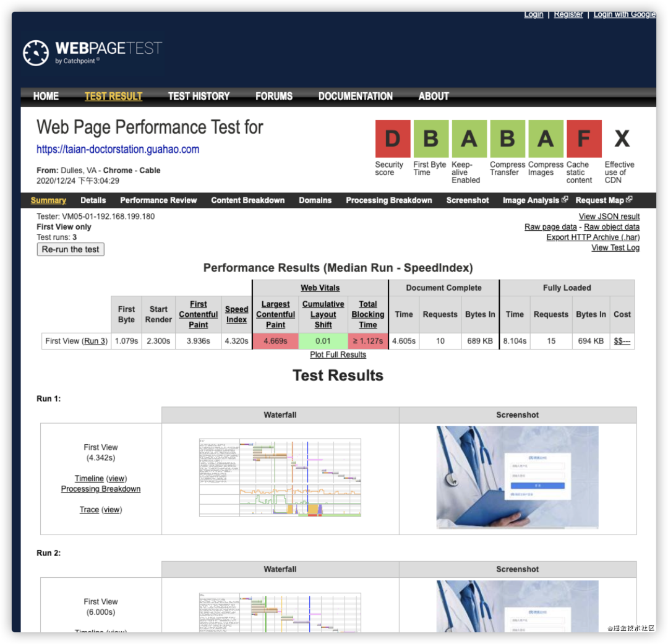Open the Run 2 screenshot thumbnail
The image size is (668, 644).
[517, 606]
